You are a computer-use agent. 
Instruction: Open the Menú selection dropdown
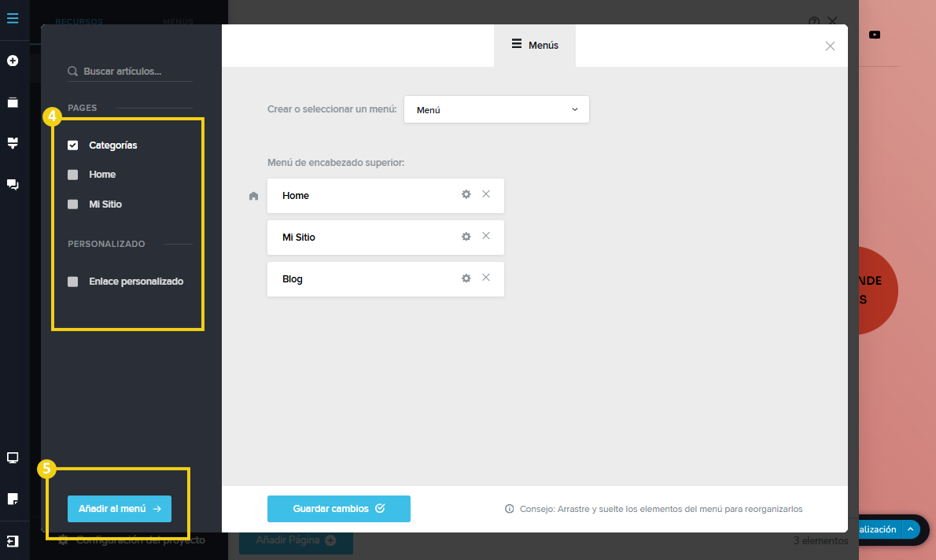tap(496, 110)
